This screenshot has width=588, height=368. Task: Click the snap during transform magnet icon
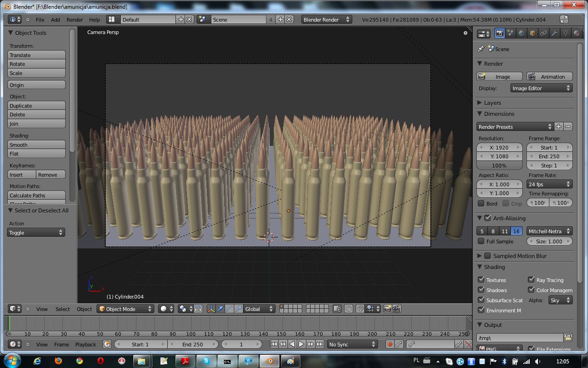[360, 309]
